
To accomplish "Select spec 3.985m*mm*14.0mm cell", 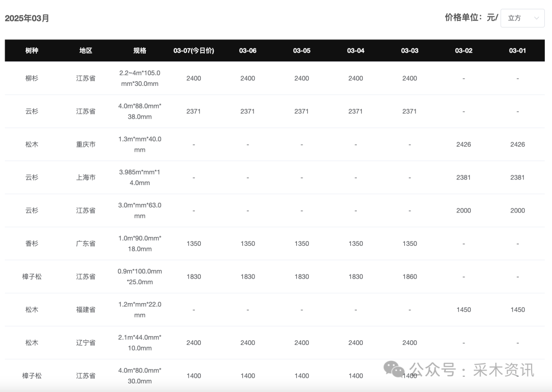I will point(140,177).
